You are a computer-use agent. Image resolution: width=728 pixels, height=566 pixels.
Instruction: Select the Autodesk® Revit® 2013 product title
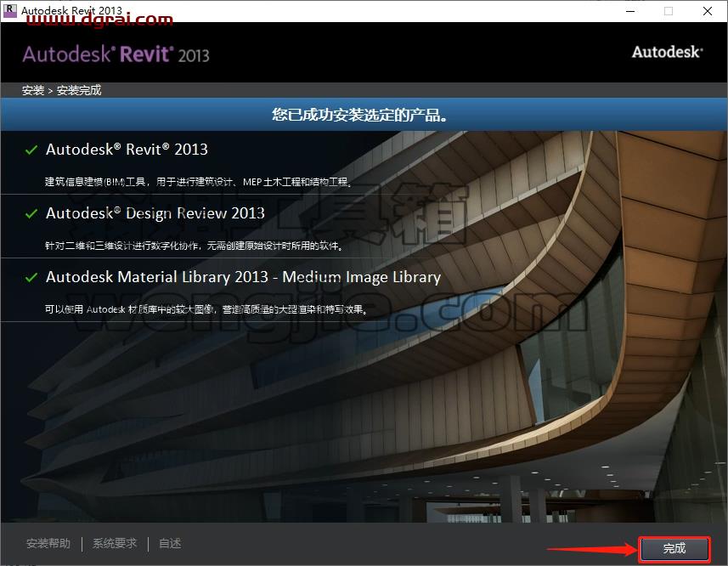(127, 150)
